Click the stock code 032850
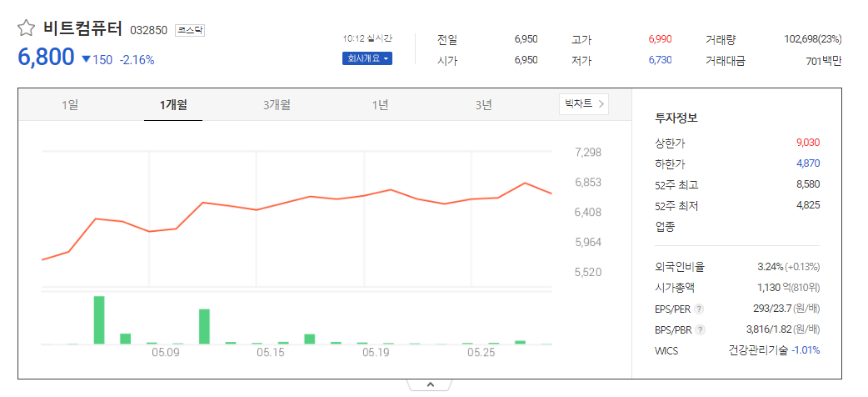Image resolution: width=868 pixels, height=397 pixels. 148,31
